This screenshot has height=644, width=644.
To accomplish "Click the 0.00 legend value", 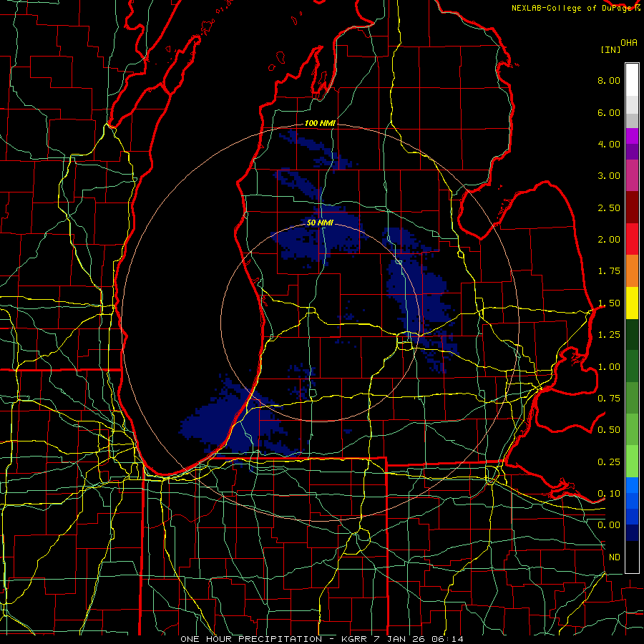I will 609,525.
